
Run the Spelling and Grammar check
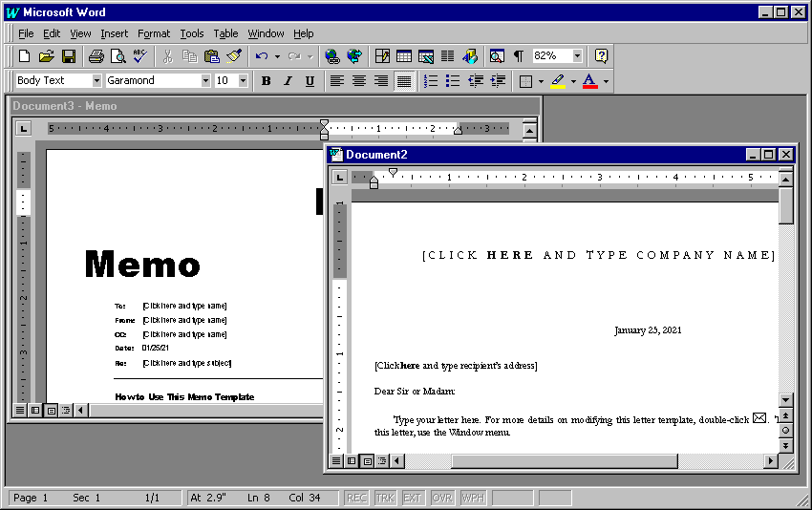(x=140, y=56)
